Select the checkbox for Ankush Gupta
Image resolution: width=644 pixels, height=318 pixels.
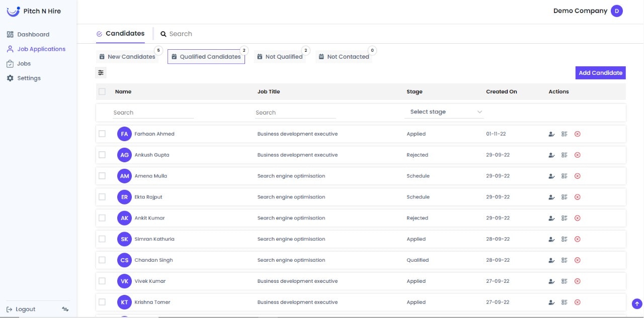click(102, 155)
